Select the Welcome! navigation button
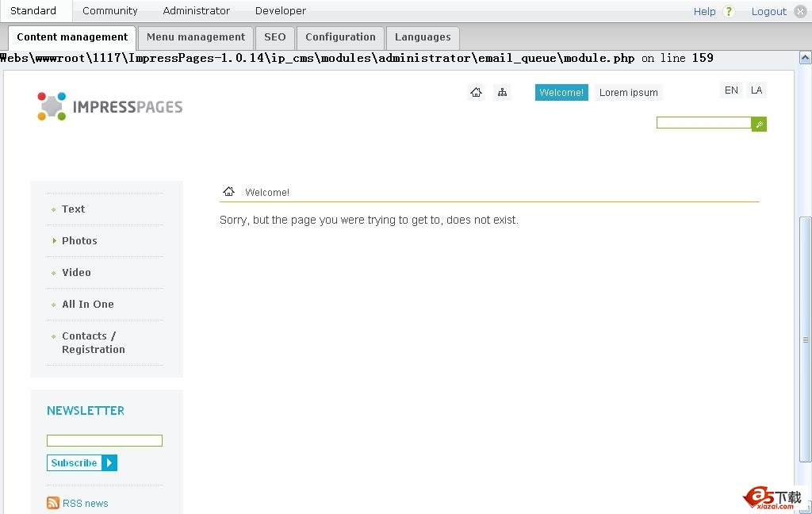 561,92
